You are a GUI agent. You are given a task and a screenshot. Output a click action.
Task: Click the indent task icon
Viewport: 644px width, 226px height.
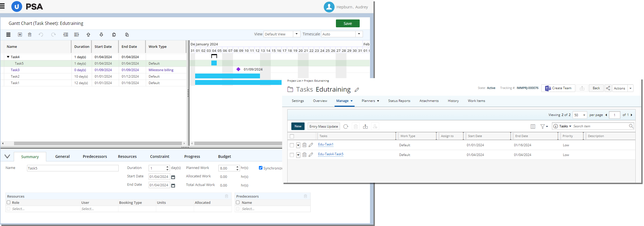[x=76, y=35]
